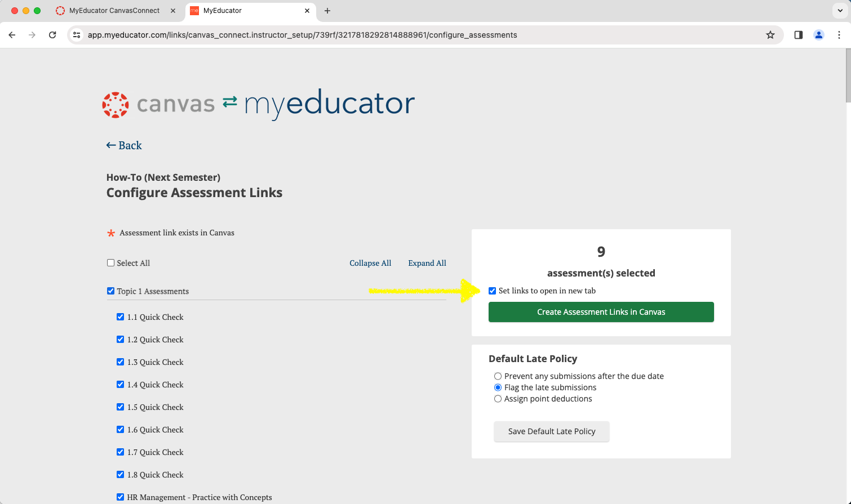
Task: Click the Default Late Policy heading
Action: (x=533, y=359)
